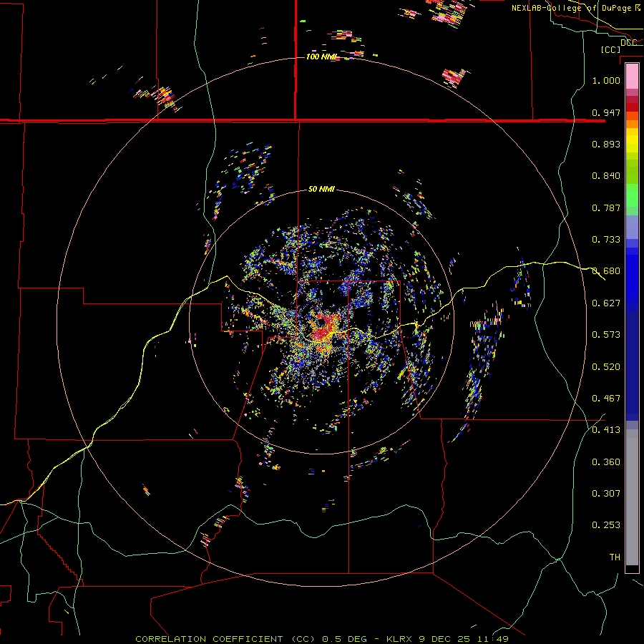Select the 0.467 scale value
This screenshot has width=644, height=644.
coord(606,399)
